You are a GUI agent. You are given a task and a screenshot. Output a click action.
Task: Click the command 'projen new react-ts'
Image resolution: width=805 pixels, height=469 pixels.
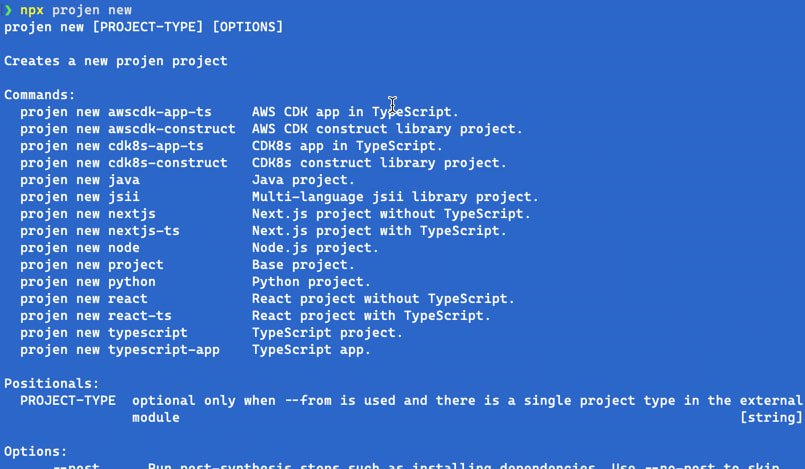[96, 316]
